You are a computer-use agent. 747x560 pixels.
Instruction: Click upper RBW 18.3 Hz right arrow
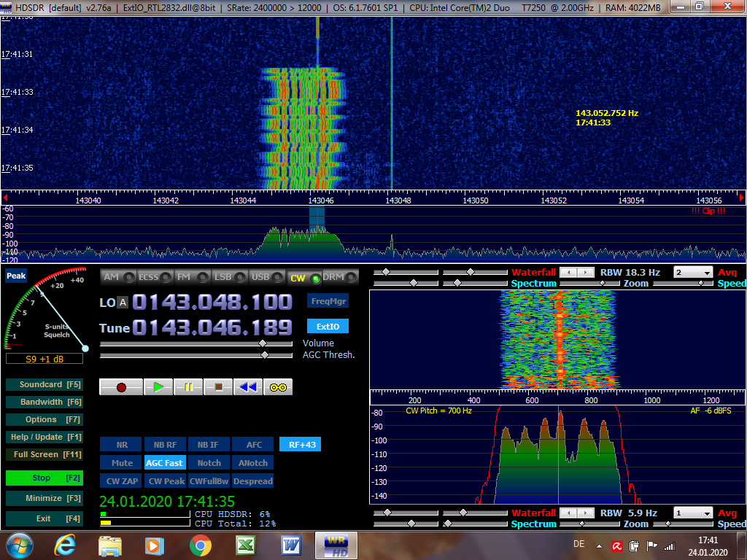pos(586,273)
